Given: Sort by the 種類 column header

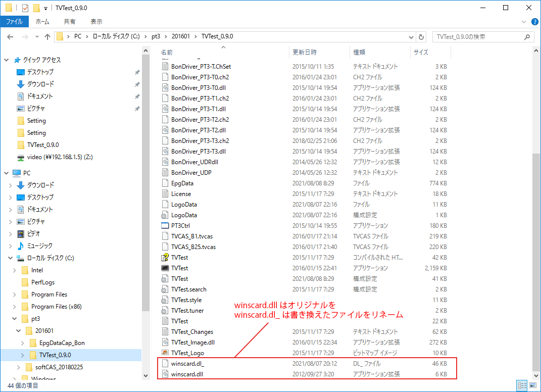Looking at the screenshot, I should pos(380,53).
